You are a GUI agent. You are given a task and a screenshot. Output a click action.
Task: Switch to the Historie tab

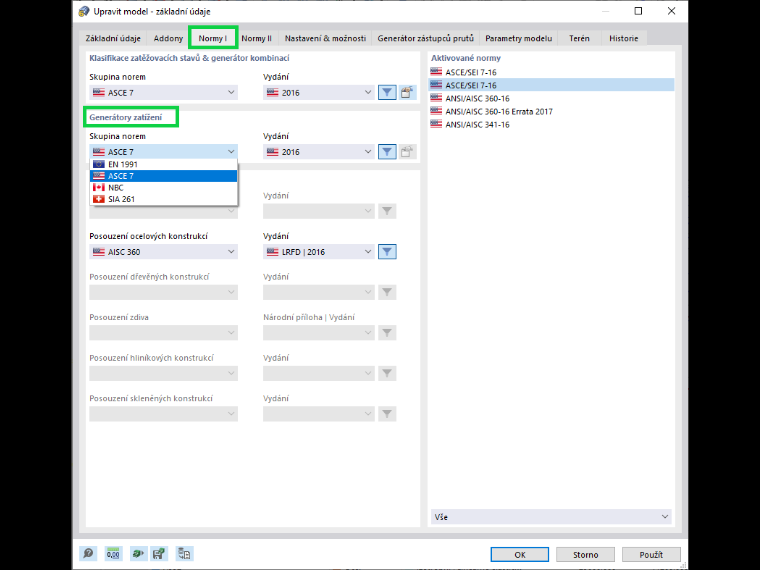[624, 38]
